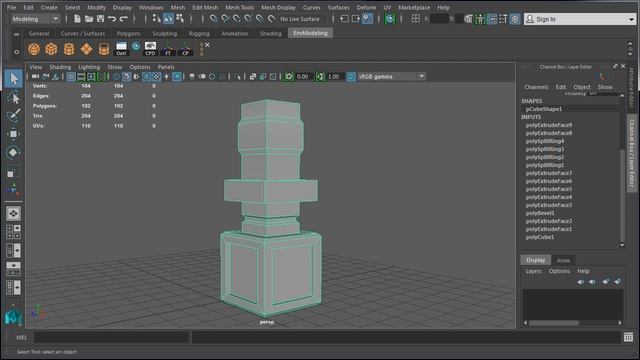Image resolution: width=640 pixels, height=360 pixels.
Task: Choose the Paint selection tool
Action: (x=13, y=116)
